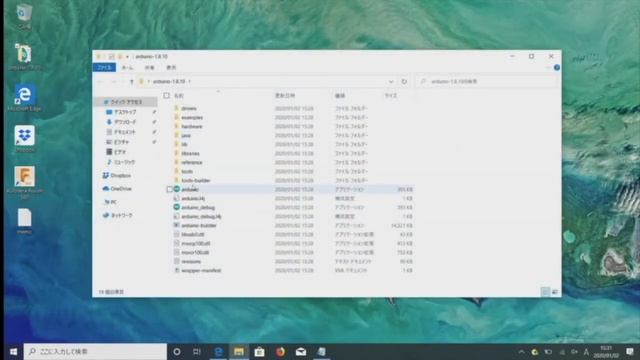
Task: Click the Task View taskbar button
Action: [197, 351]
